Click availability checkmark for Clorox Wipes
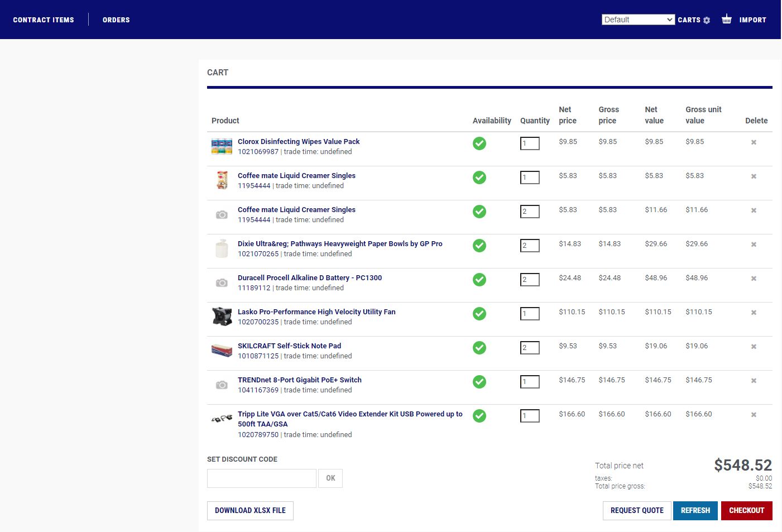782x532 pixels. 479,143
